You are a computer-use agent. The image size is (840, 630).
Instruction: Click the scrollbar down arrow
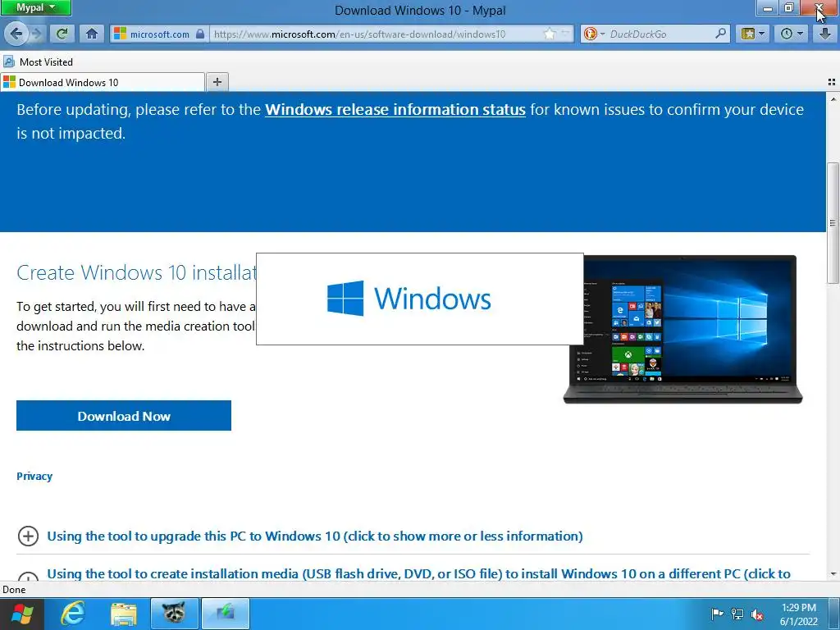click(833, 573)
